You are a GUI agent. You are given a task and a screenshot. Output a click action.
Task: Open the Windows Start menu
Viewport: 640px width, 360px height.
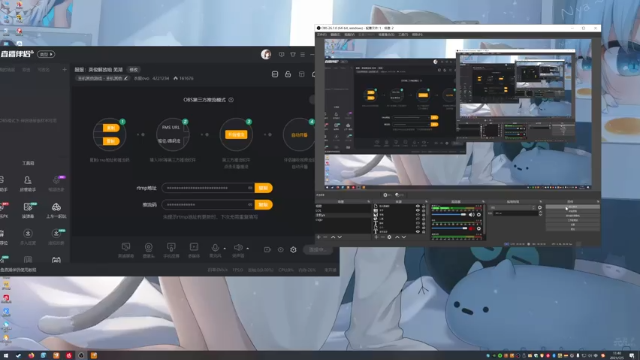pyautogui.click(x=6, y=356)
